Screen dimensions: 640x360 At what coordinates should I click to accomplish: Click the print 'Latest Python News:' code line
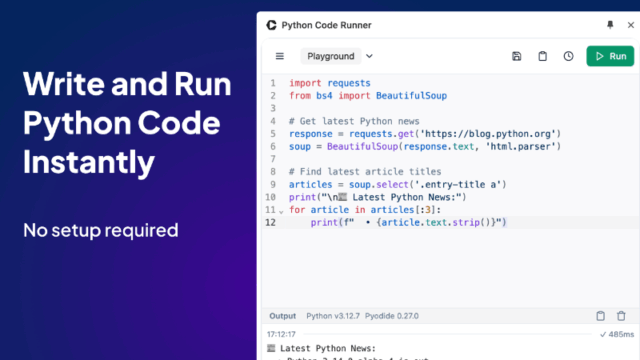coord(378,197)
